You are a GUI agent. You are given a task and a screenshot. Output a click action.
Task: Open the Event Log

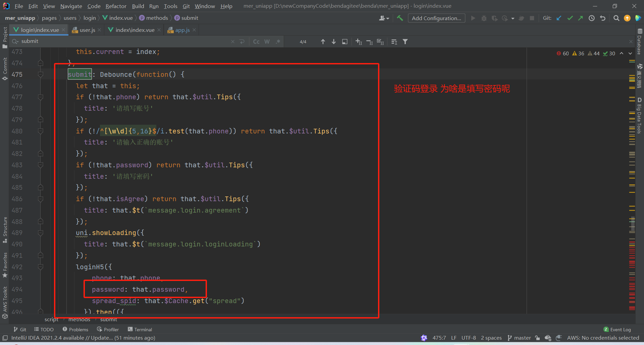[617, 330]
